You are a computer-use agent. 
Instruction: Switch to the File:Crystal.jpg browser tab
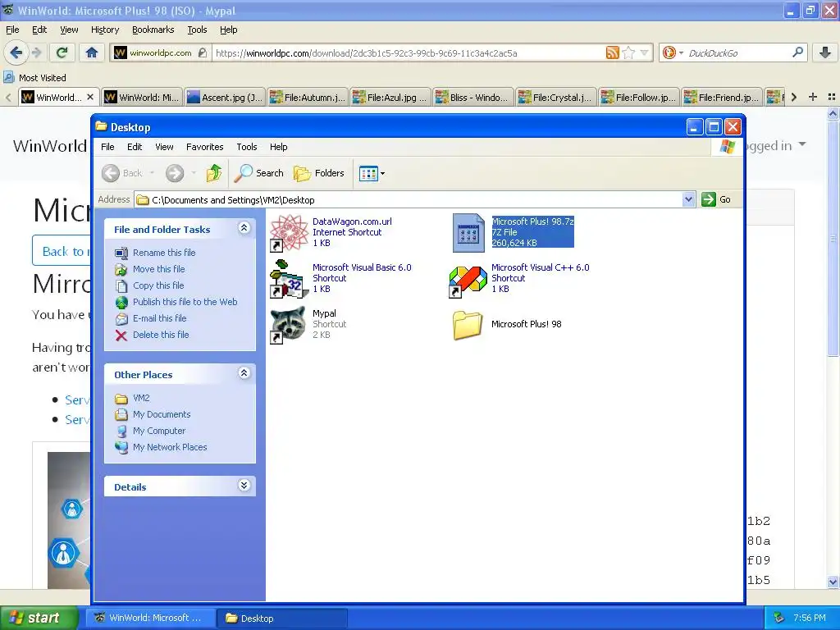(557, 98)
